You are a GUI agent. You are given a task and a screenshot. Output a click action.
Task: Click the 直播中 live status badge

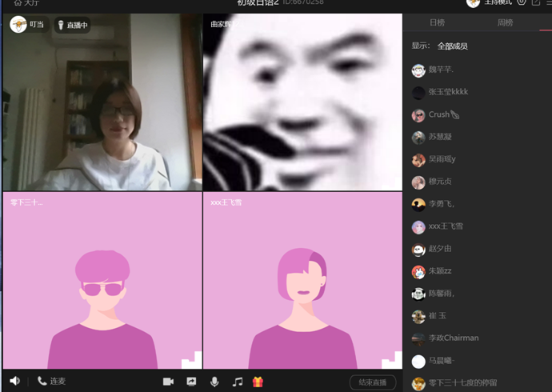(73, 26)
